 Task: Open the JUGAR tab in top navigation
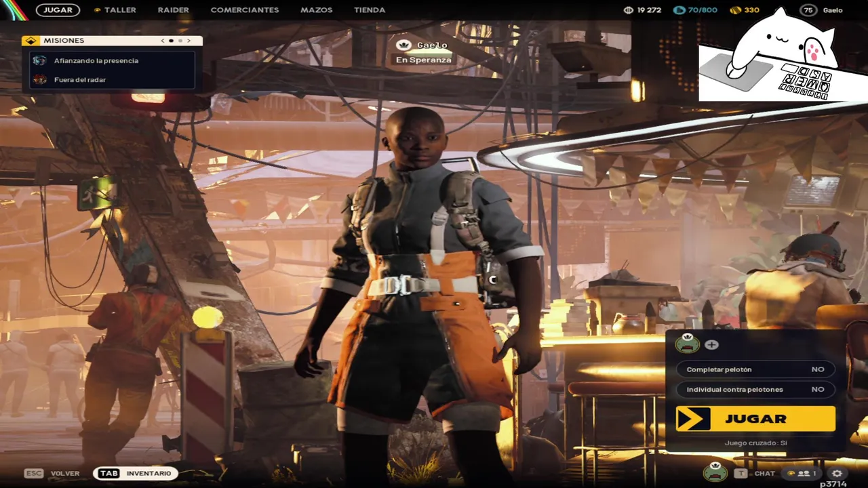coord(58,10)
